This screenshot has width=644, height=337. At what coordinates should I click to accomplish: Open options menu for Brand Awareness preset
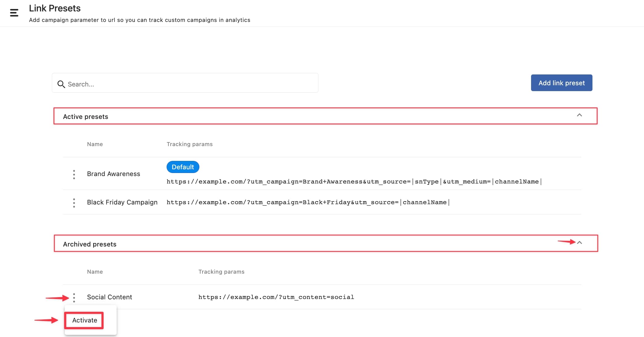point(74,175)
